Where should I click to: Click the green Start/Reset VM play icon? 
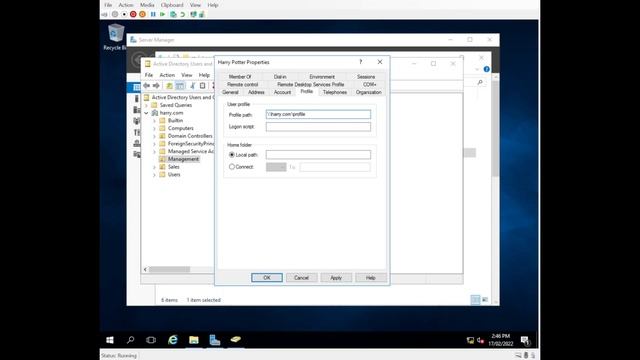[162, 14]
